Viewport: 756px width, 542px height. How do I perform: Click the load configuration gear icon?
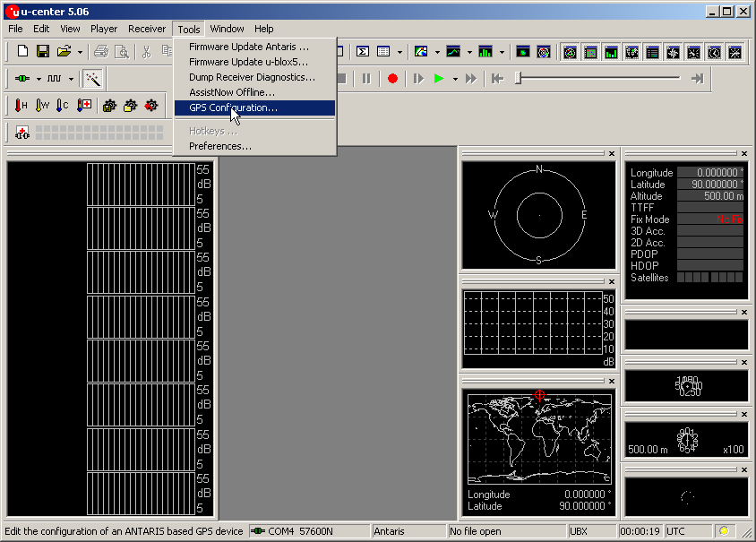pos(130,105)
